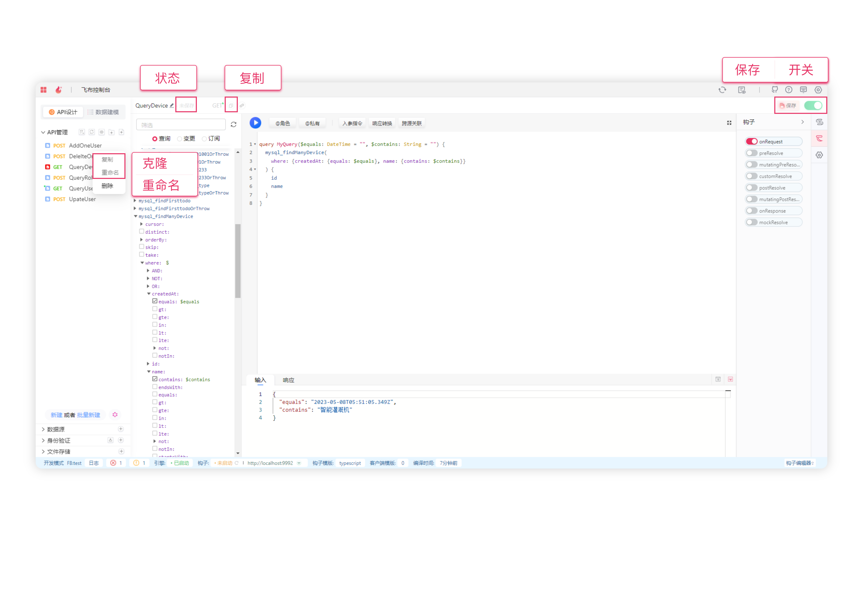
Task: Expand the orderBy: tree node
Action: (142, 240)
